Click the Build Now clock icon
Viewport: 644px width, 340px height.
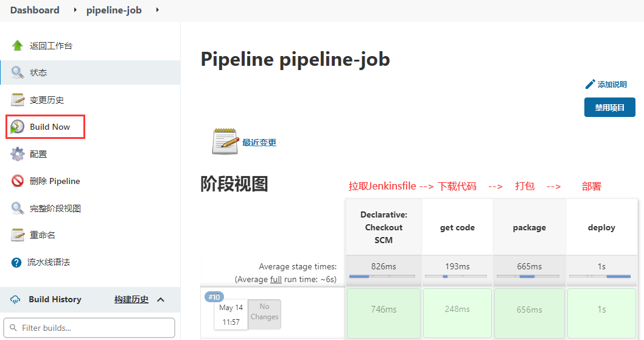[x=17, y=127]
